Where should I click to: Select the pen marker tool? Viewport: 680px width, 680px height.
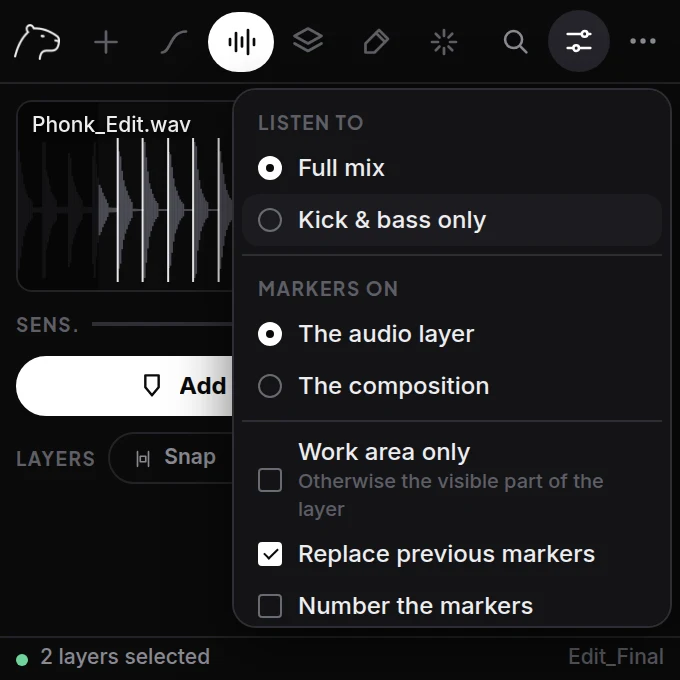(x=376, y=42)
